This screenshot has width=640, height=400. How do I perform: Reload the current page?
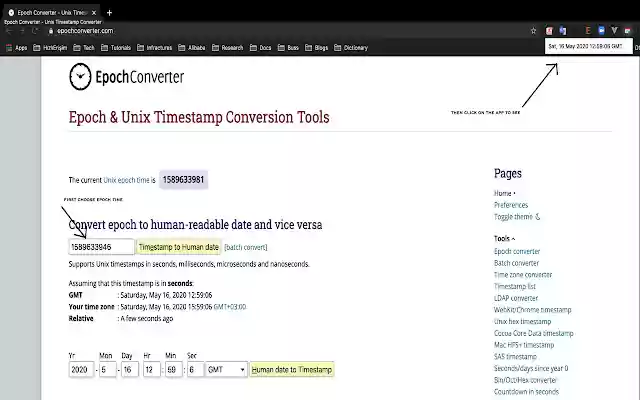coord(35,31)
